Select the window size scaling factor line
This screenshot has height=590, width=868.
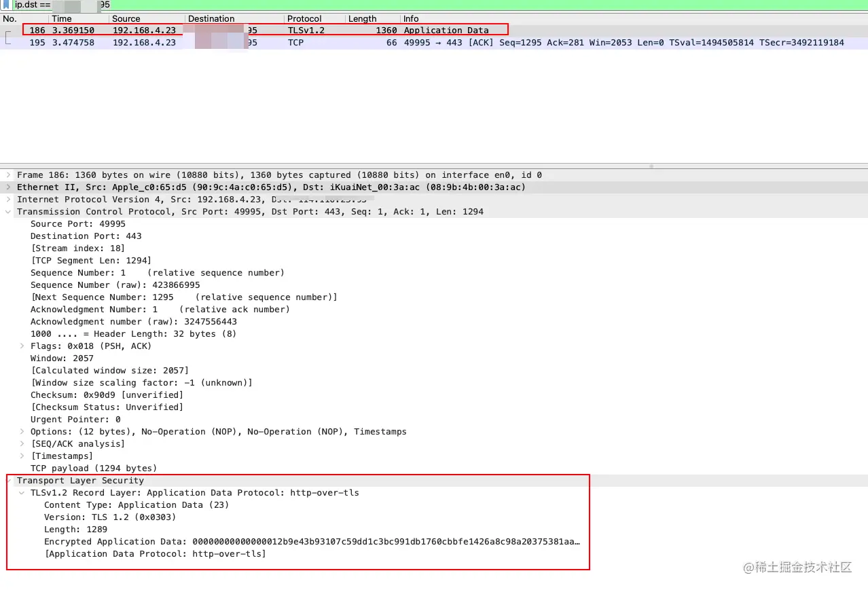(141, 383)
